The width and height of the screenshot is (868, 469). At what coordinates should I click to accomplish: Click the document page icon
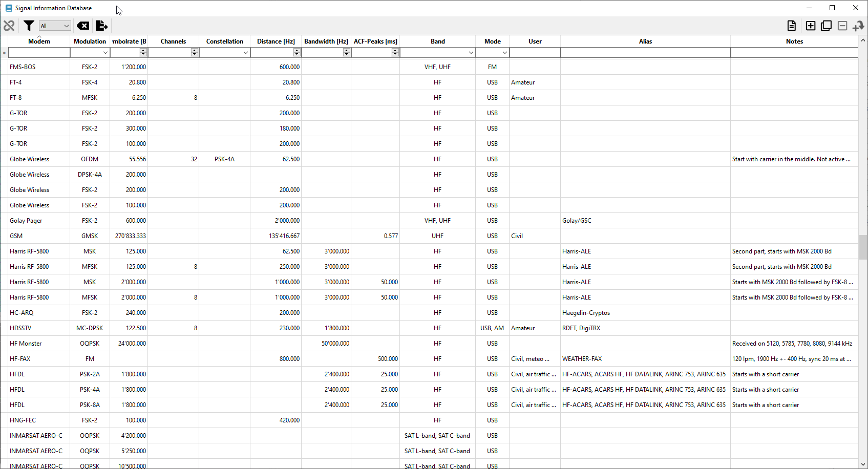[x=791, y=26]
